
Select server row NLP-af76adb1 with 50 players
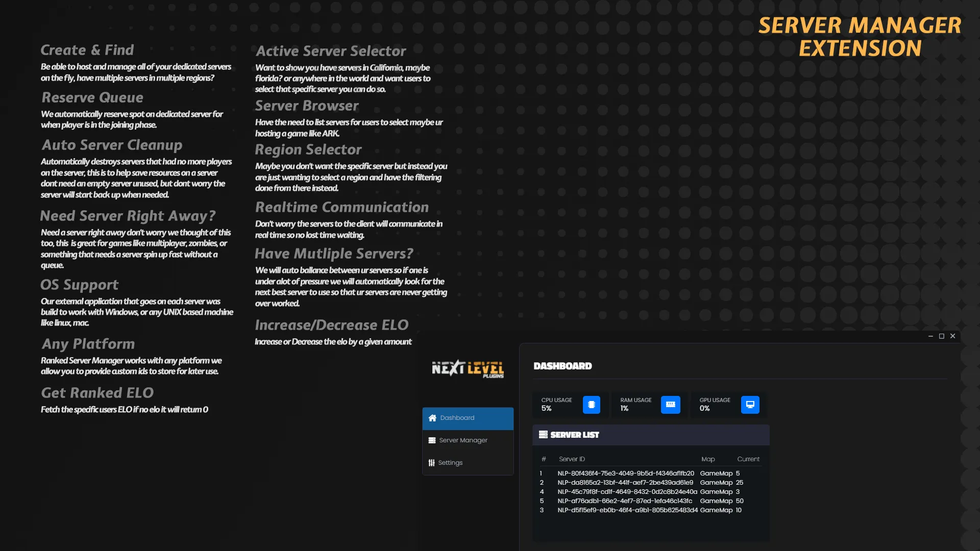[x=625, y=501]
